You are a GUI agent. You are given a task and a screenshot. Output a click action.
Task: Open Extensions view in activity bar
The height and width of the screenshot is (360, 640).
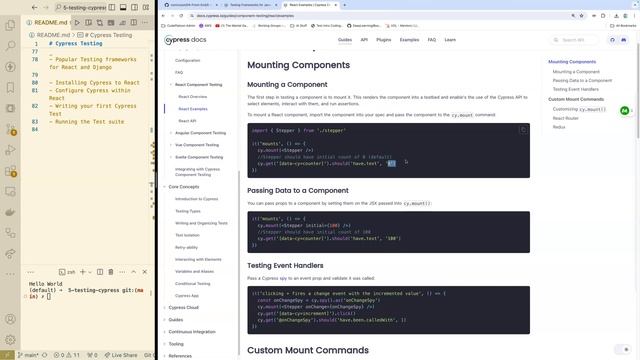tap(10, 171)
